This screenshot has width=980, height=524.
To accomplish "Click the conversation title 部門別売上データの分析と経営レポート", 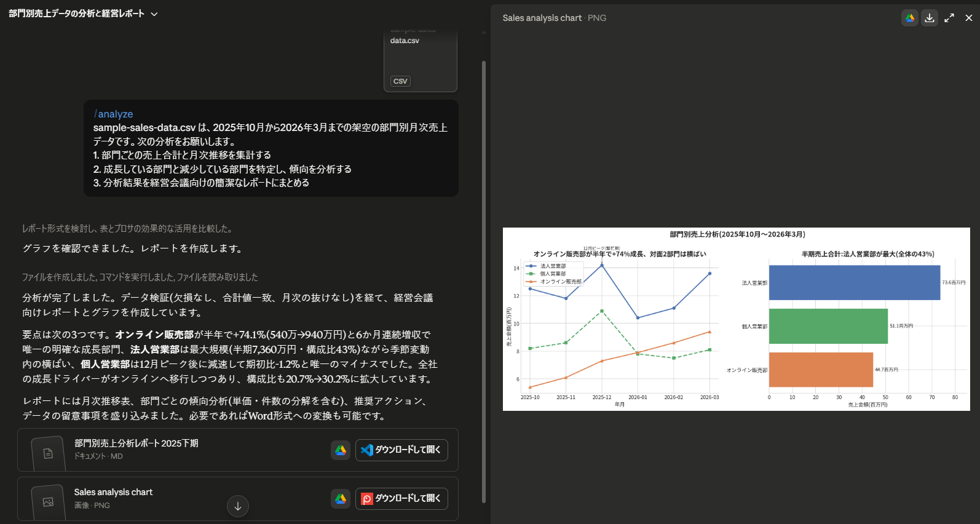I will [76, 14].
